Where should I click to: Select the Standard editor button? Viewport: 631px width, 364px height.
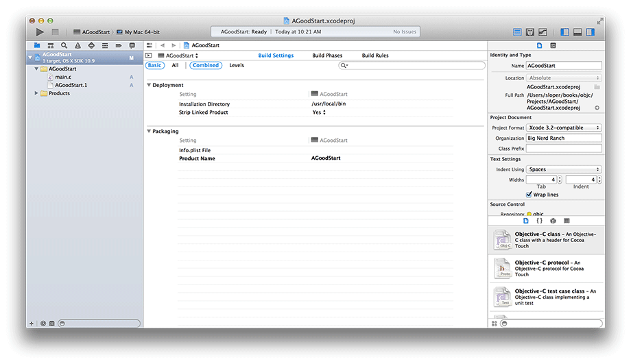tap(518, 32)
